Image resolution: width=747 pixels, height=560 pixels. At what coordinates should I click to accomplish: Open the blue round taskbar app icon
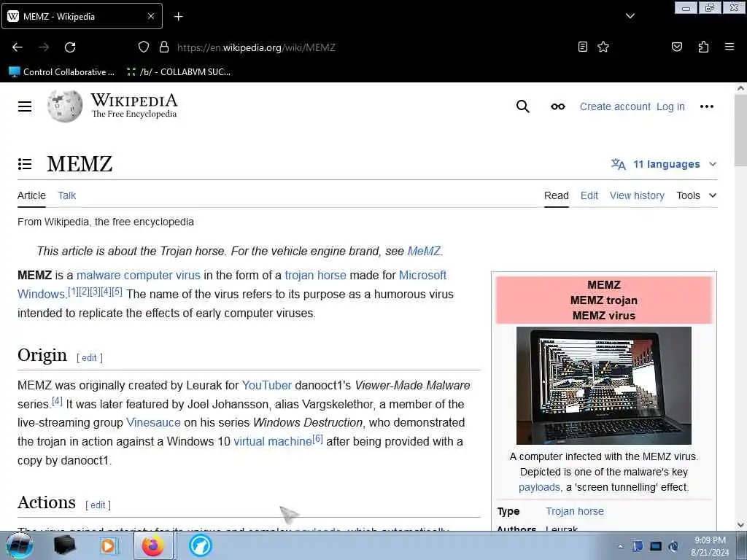pyautogui.click(x=200, y=545)
